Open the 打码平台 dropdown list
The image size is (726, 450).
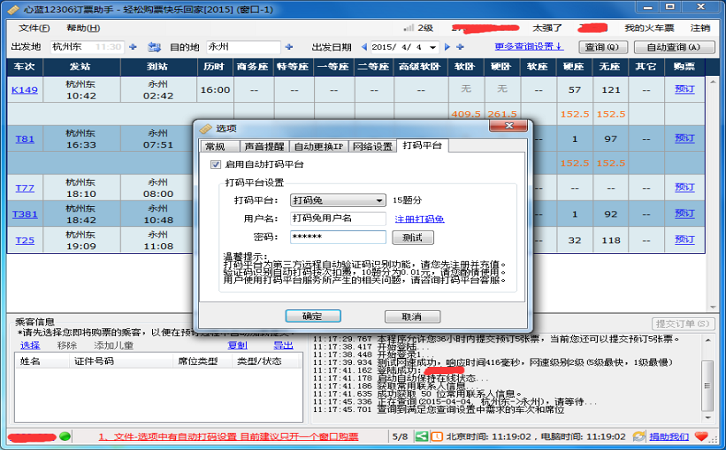pyautogui.click(x=379, y=200)
